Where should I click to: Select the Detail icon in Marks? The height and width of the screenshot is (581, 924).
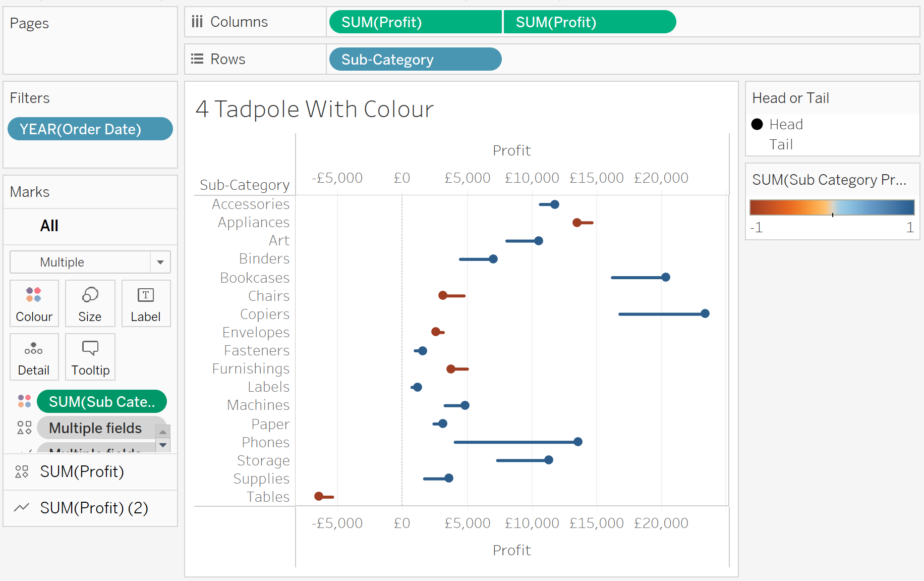(x=34, y=356)
